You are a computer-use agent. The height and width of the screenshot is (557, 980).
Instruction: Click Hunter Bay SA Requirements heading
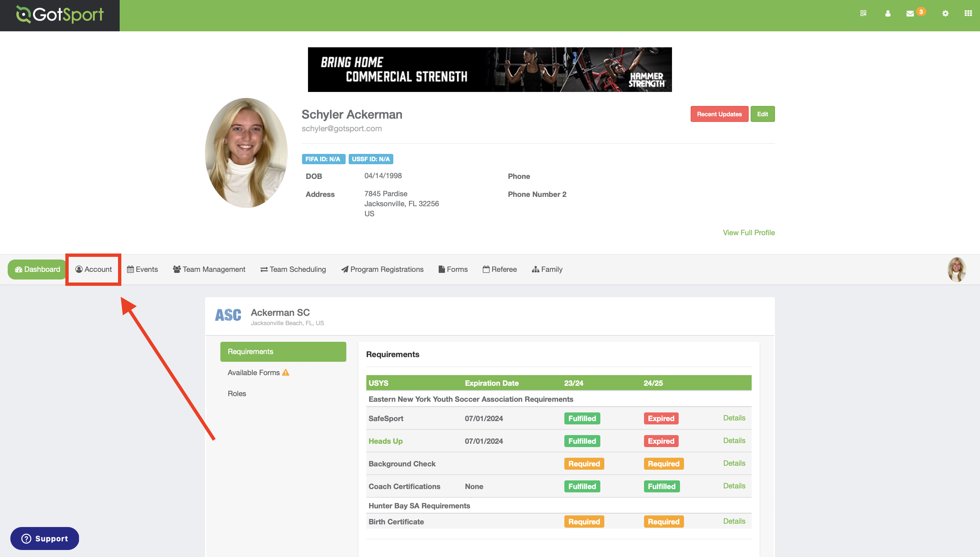click(x=419, y=506)
